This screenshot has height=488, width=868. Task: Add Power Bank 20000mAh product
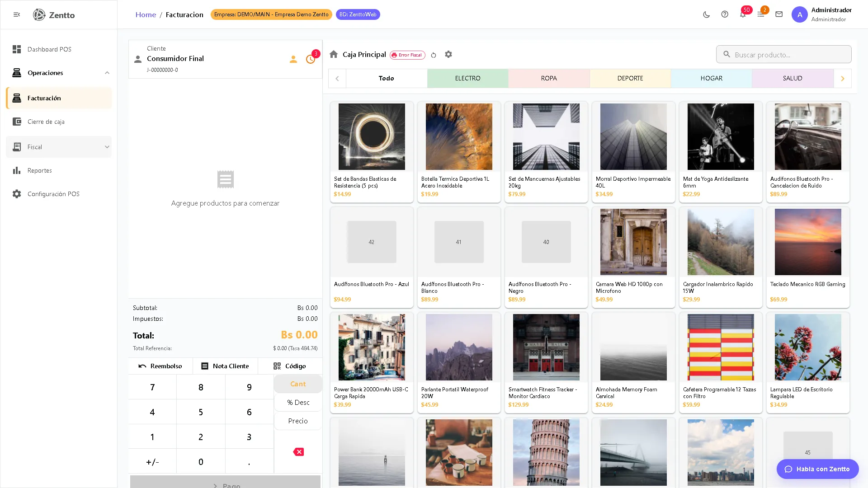pyautogui.click(x=372, y=362)
